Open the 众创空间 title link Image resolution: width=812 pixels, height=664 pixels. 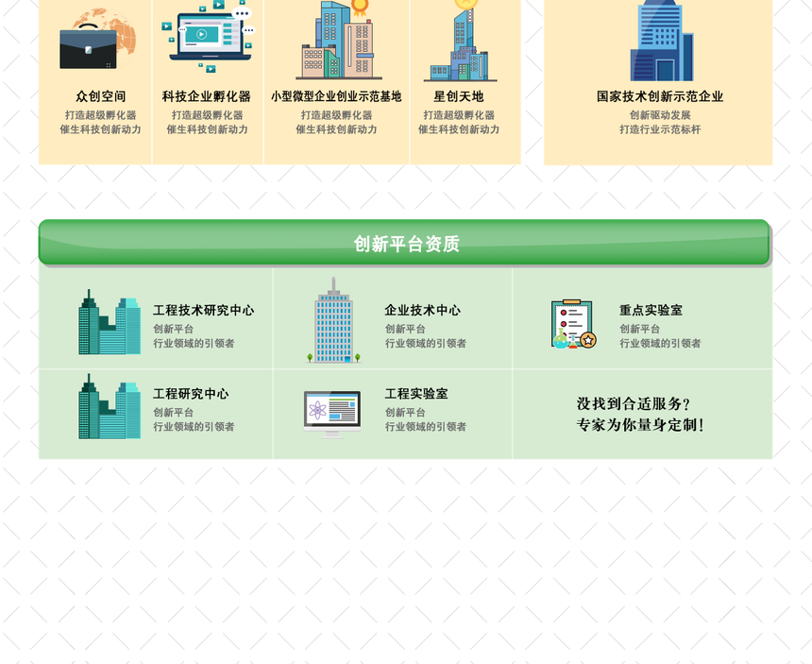pyautogui.click(x=100, y=96)
